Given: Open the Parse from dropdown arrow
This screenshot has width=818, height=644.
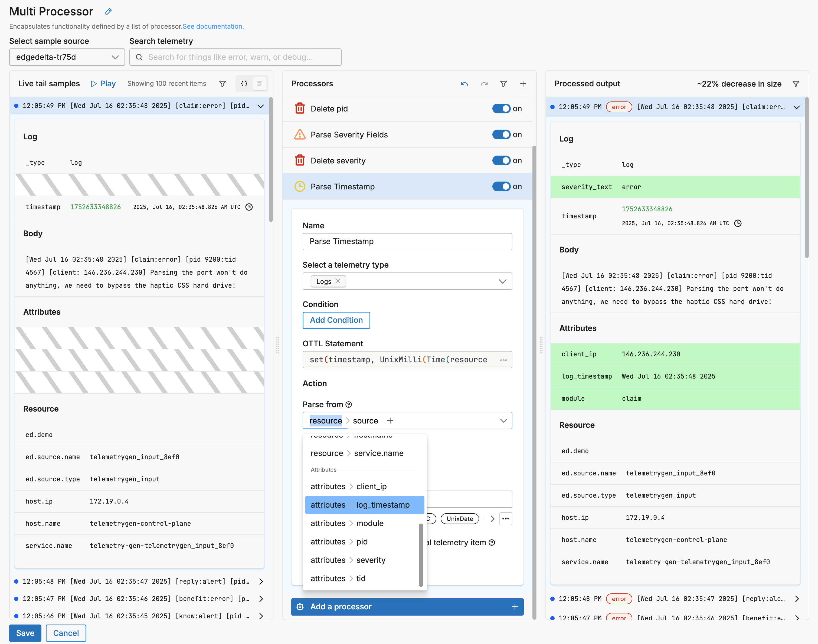Looking at the screenshot, I should point(503,421).
